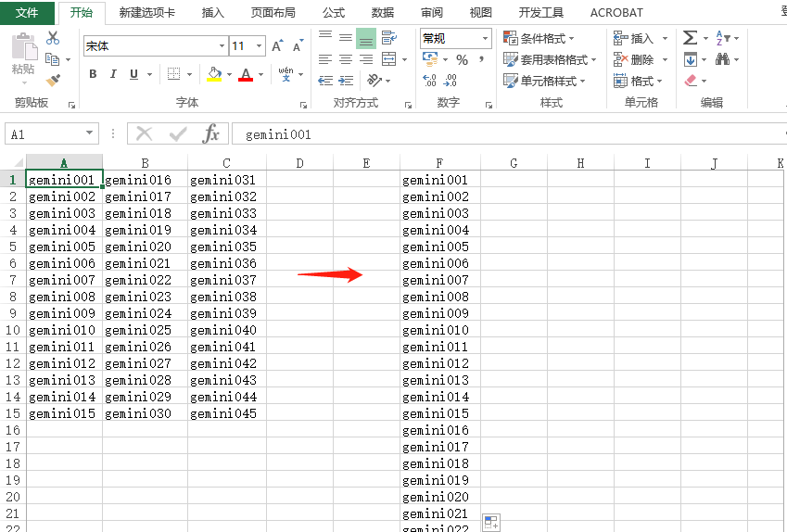The image size is (787, 532).
Task: Click the Increase Font Size icon
Action: [x=279, y=45]
